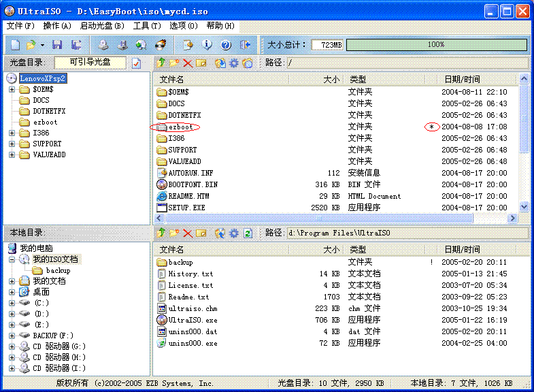Screen dimensions: 534x392
Task: Create a new folder in the local directory
Action: click(174, 233)
